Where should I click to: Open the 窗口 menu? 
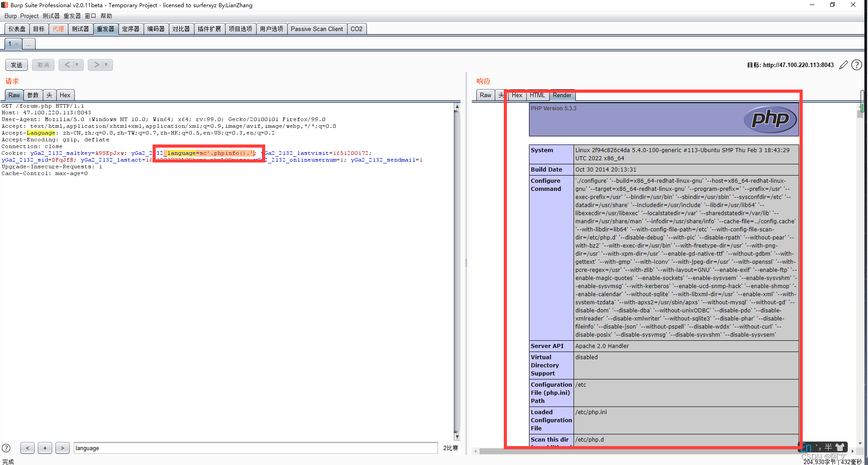(x=90, y=16)
